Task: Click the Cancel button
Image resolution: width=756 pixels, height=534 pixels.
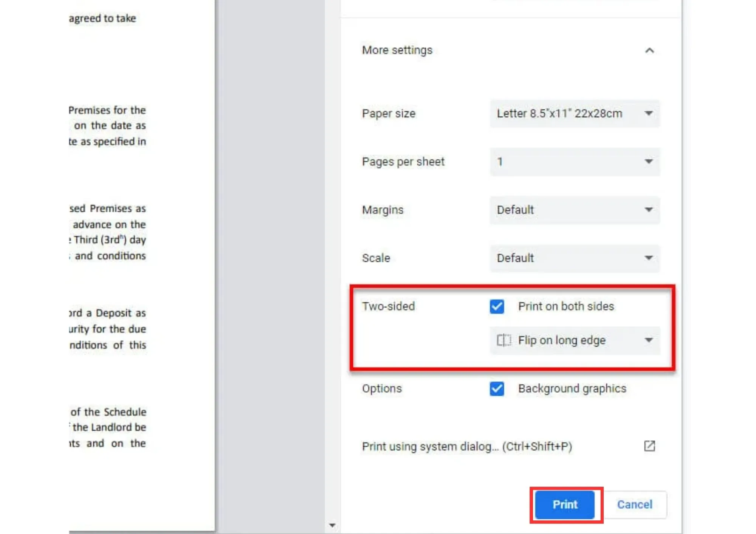Action: point(635,505)
